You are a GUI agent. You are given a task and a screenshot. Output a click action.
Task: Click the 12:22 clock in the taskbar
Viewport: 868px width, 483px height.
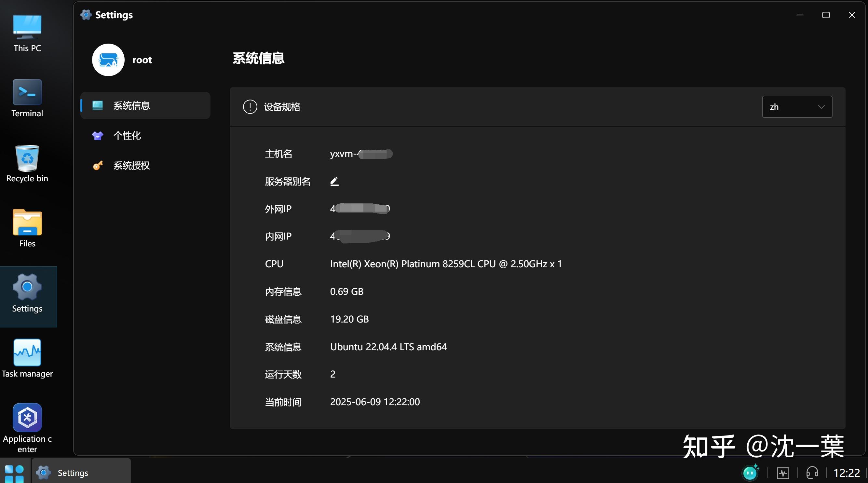(x=847, y=473)
